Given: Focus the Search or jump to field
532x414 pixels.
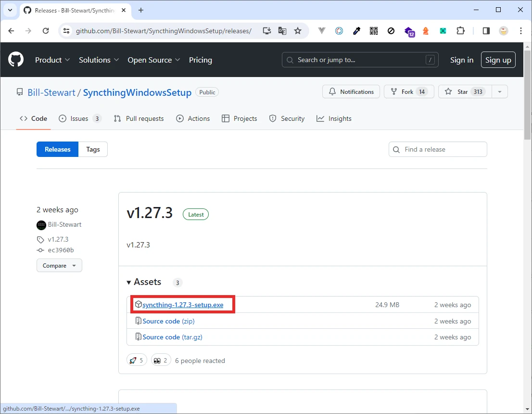Looking at the screenshot, I should click(360, 60).
